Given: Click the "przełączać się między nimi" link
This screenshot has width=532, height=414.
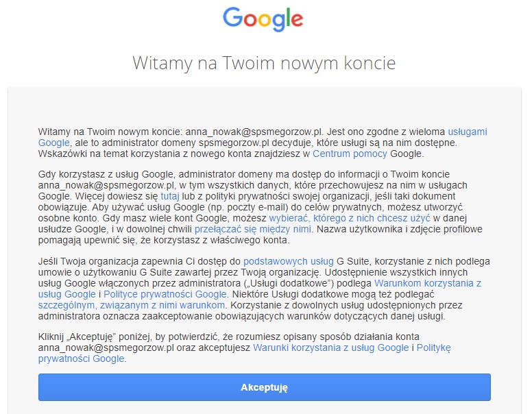Looking at the screenshot, I should (x=253, y=229).
